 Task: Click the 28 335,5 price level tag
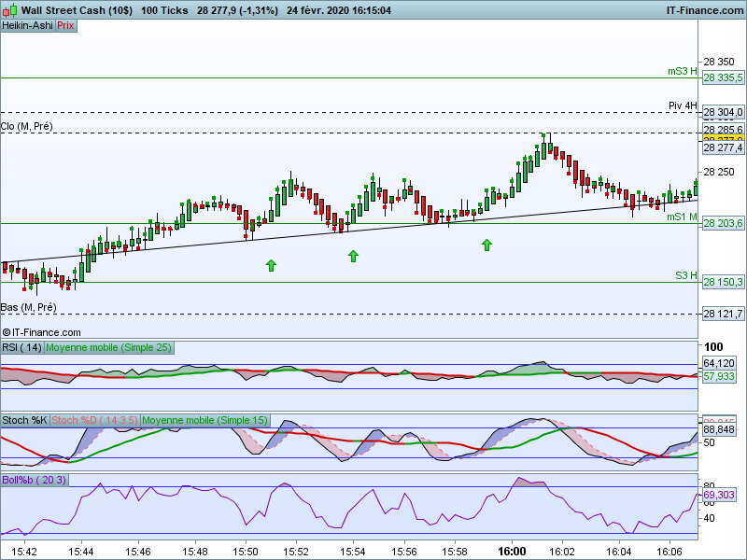[x=723, y=77]
